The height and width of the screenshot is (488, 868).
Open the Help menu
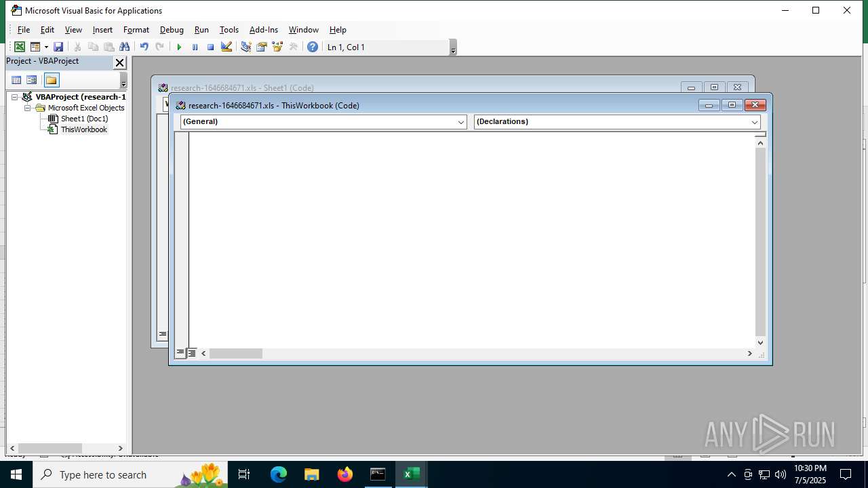pos(338,30)
